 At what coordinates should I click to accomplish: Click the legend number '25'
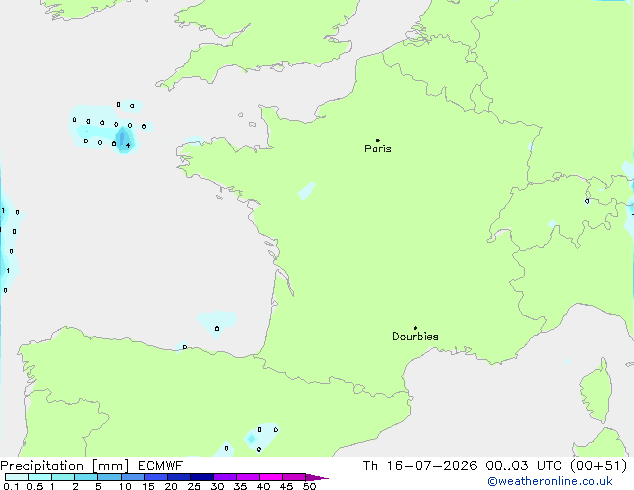(194, 486)
